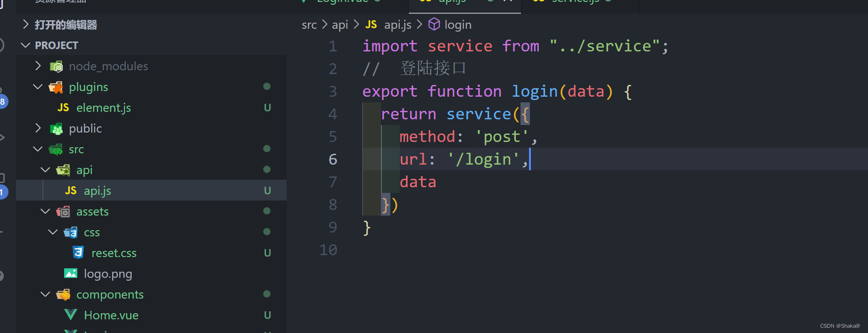Image resolution: width=868 pixels, height=333 pixels.
Task: Click the word 'import' on line 1
Action: [390, 46]
